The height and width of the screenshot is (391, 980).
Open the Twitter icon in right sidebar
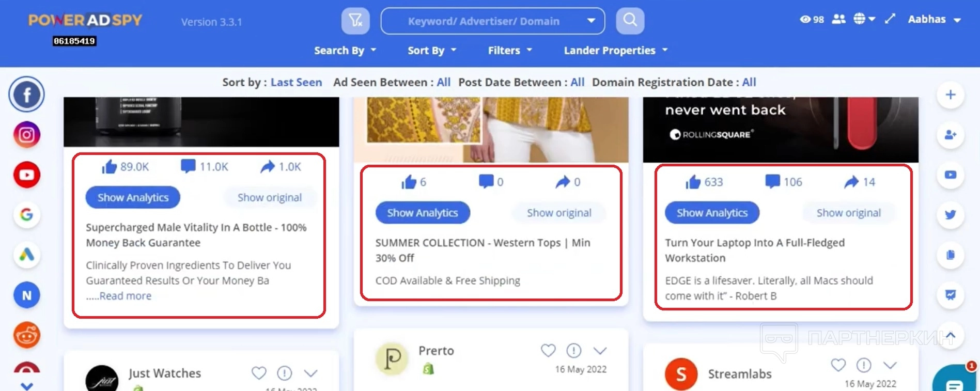[951, 214]
